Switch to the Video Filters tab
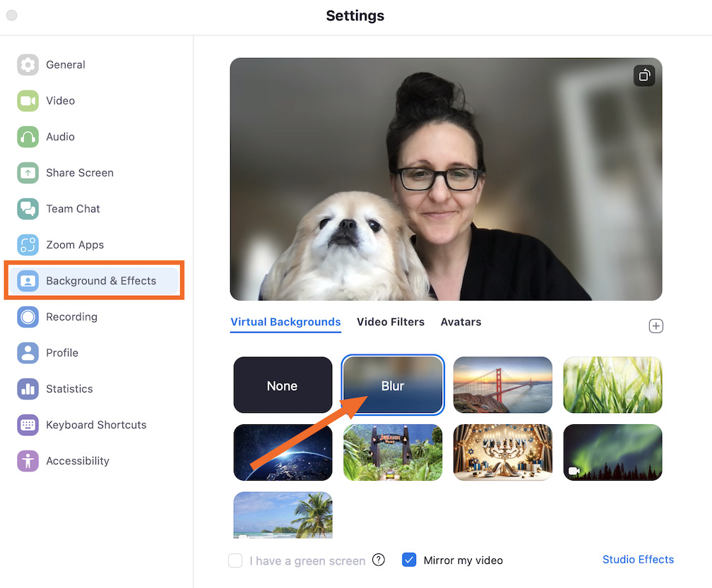712x588 pixels. click(x=390, y=322)
